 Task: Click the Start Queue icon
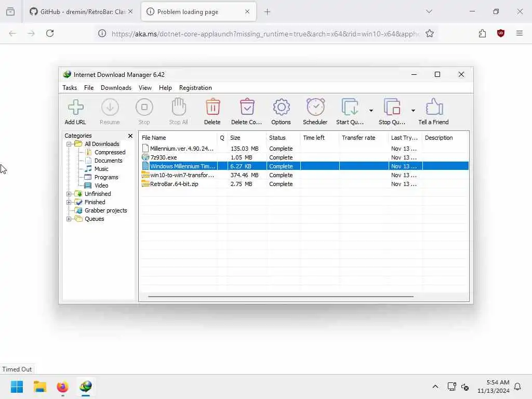click(350, 107)
